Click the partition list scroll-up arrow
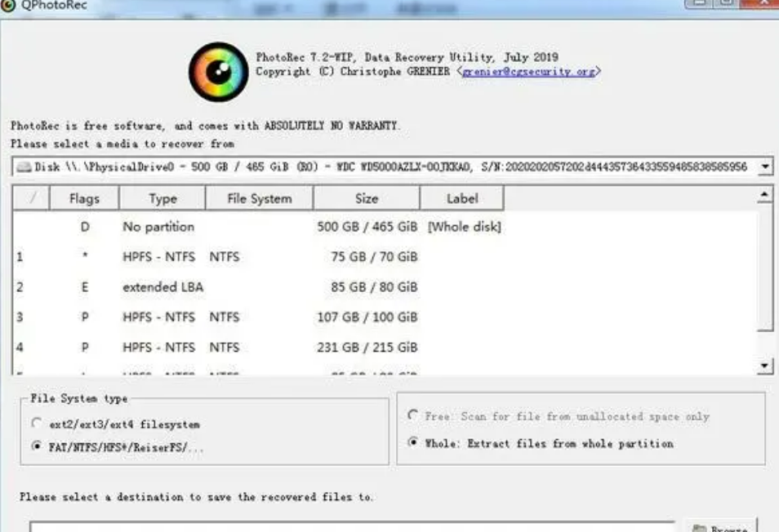The image size is (779, 532). [x=765, y=194]
